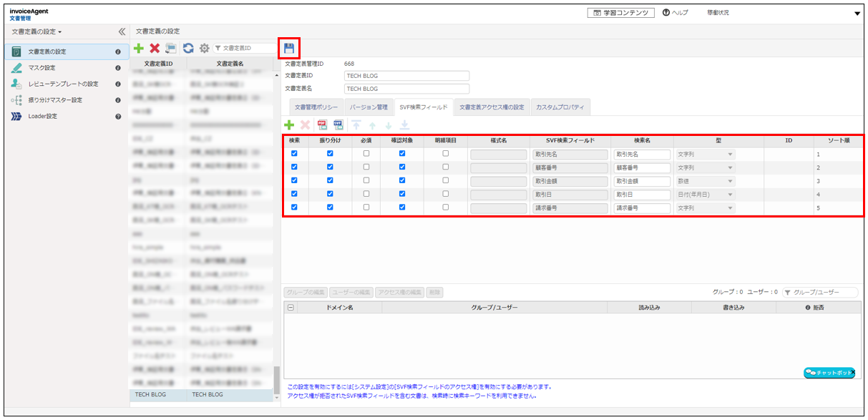Click the red X icon to delete a definition
The width and height of the screenshot is (868, 420).
tap(153, 47)
